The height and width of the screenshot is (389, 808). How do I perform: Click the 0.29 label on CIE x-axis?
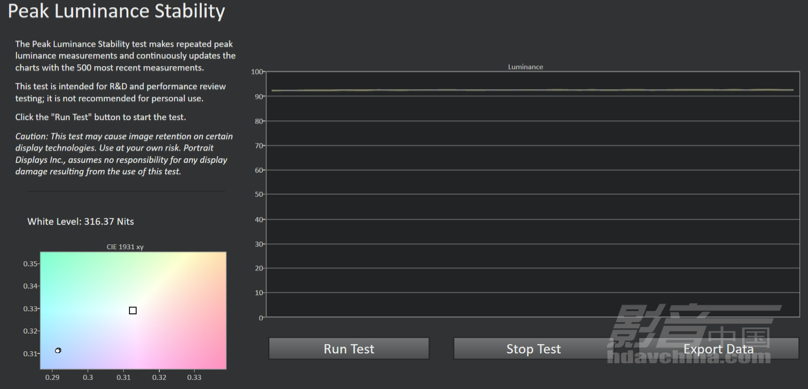(52, 377)
